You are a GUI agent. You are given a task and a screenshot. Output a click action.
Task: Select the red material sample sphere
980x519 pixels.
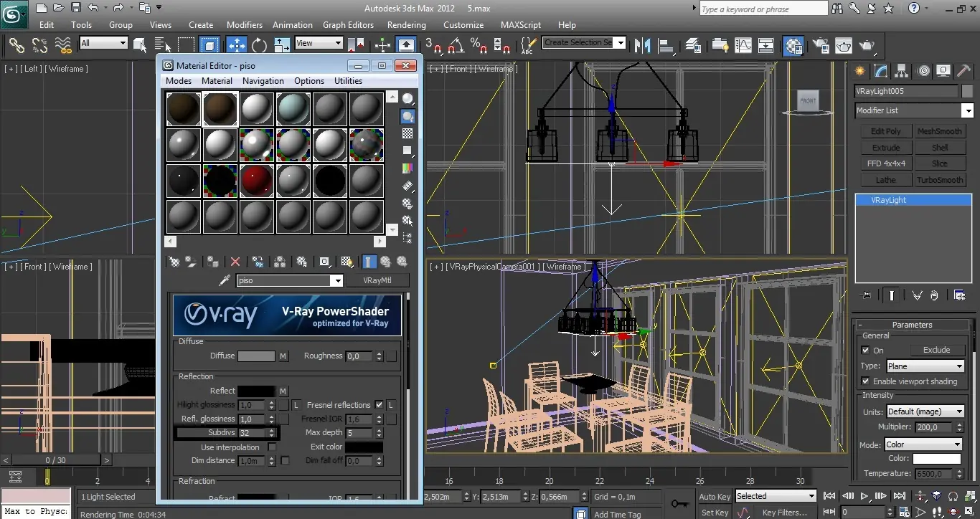257,180
